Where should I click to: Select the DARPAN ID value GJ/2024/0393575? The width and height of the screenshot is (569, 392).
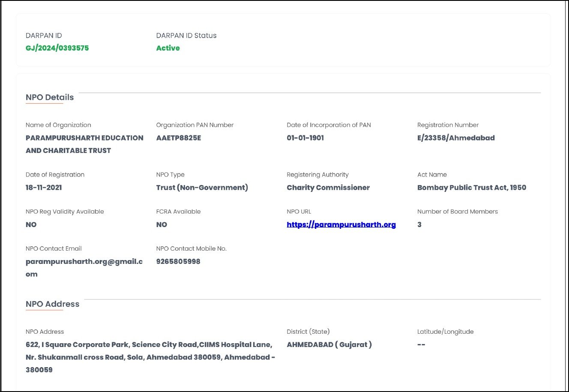click(57, 48)
